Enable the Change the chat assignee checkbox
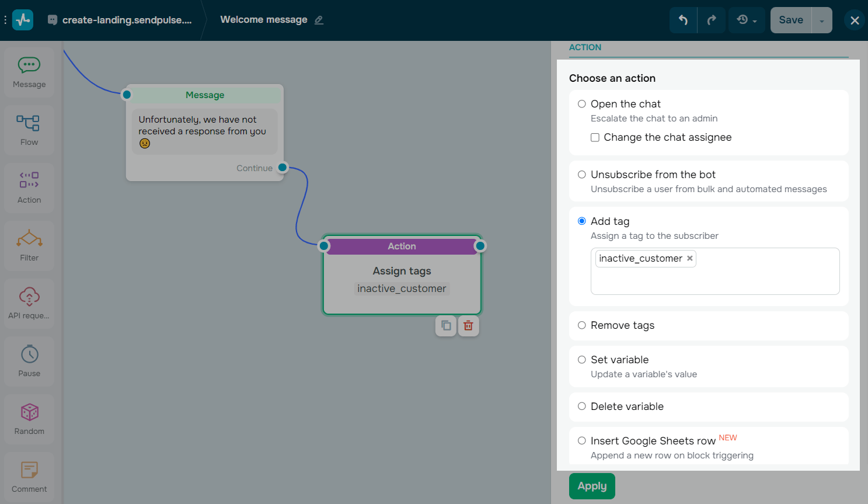Viewport: 868px width, 504px height. pos(594,137)
